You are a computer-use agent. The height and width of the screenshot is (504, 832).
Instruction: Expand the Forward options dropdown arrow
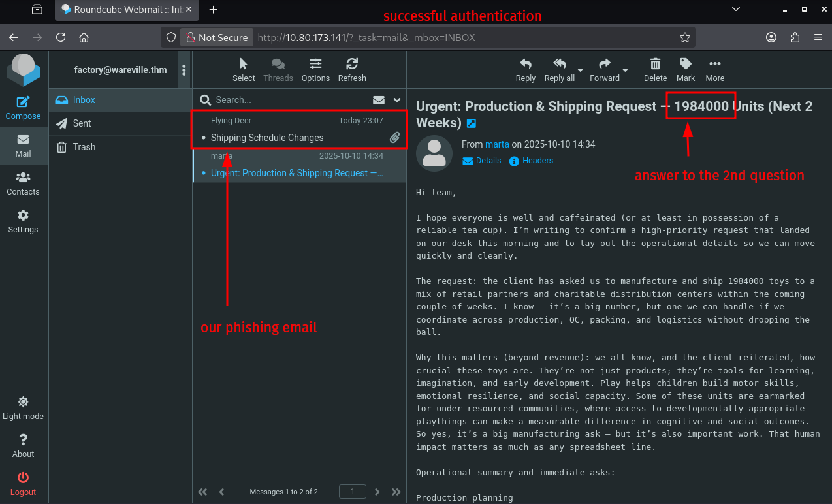[626, 70]
